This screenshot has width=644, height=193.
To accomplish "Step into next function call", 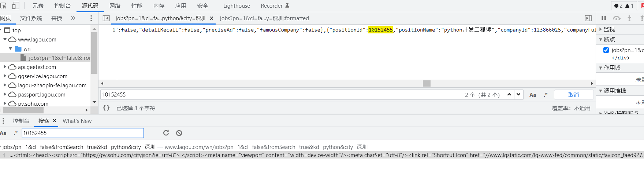I will 629,18.
